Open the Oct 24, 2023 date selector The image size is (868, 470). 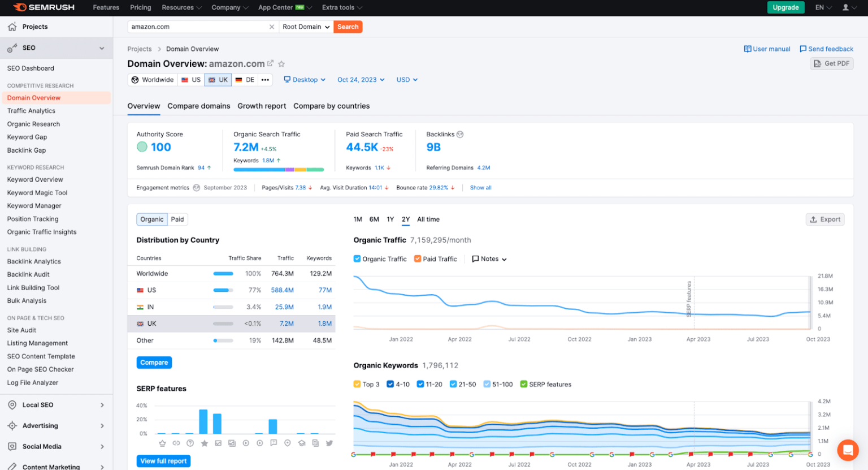pos(361,79)
